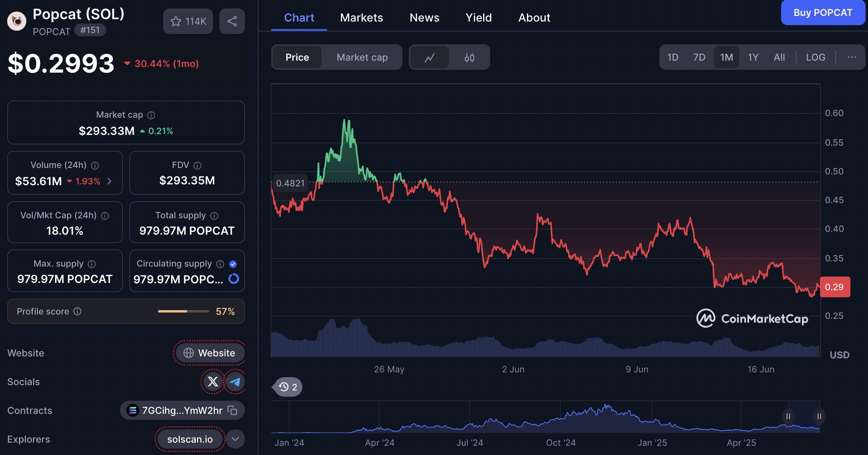Show Circulating supply info icon
Viewport: 868px width, 455px height.
pyautogui.click(x=220, y=264)
